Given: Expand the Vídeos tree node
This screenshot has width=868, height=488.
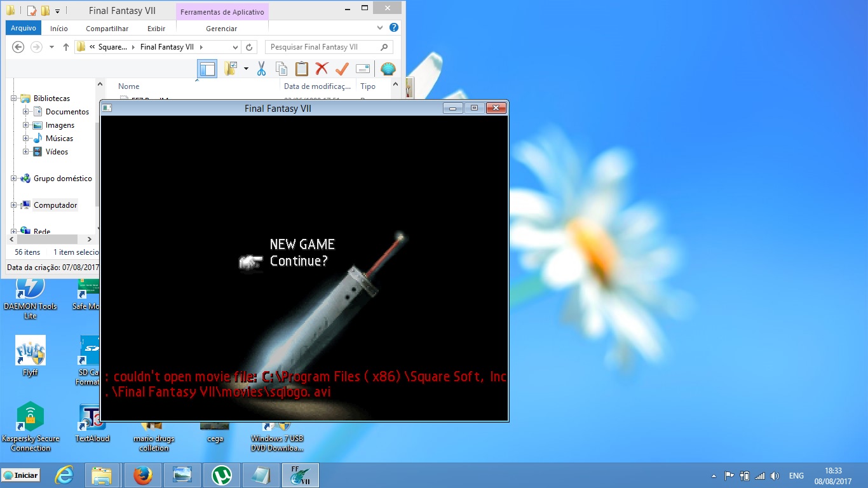Looking at the screenshot, I should (25, 152).
